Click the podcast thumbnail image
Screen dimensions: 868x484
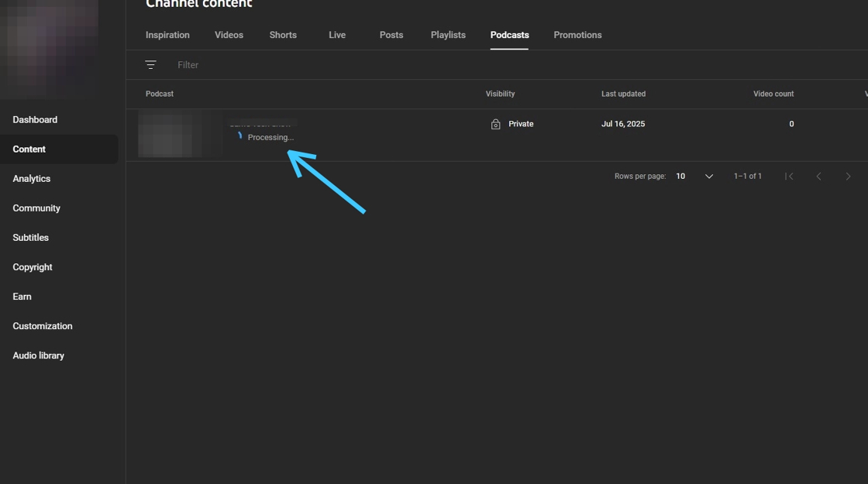(180, 135)
